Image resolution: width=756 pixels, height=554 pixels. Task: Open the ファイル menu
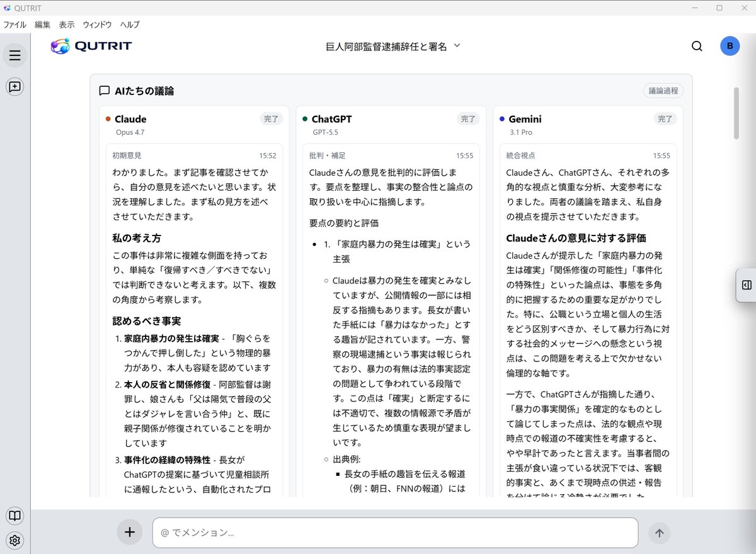click(x=14, y=25)
